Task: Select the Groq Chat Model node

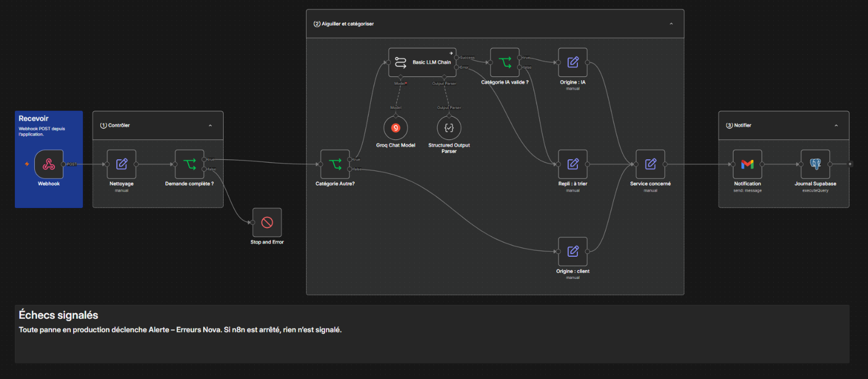Action: (x=395, y=127)
